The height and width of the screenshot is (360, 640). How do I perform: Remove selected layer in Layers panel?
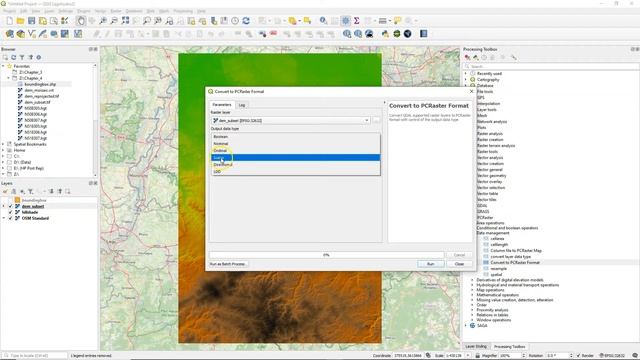click(x=68, y=191)
